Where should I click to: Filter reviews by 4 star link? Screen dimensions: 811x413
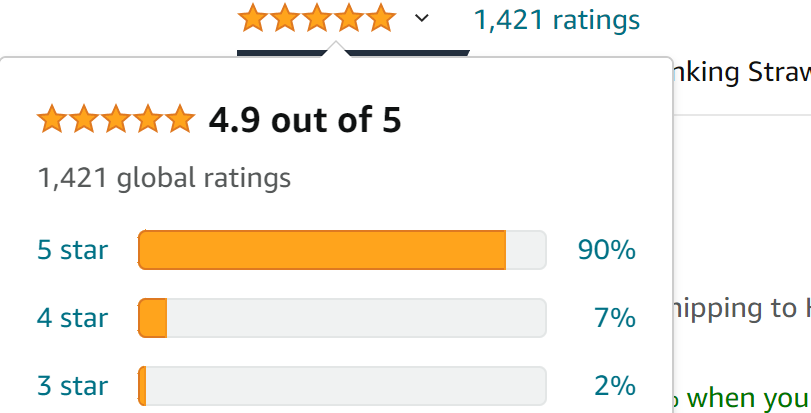click(x=72, y=318)
